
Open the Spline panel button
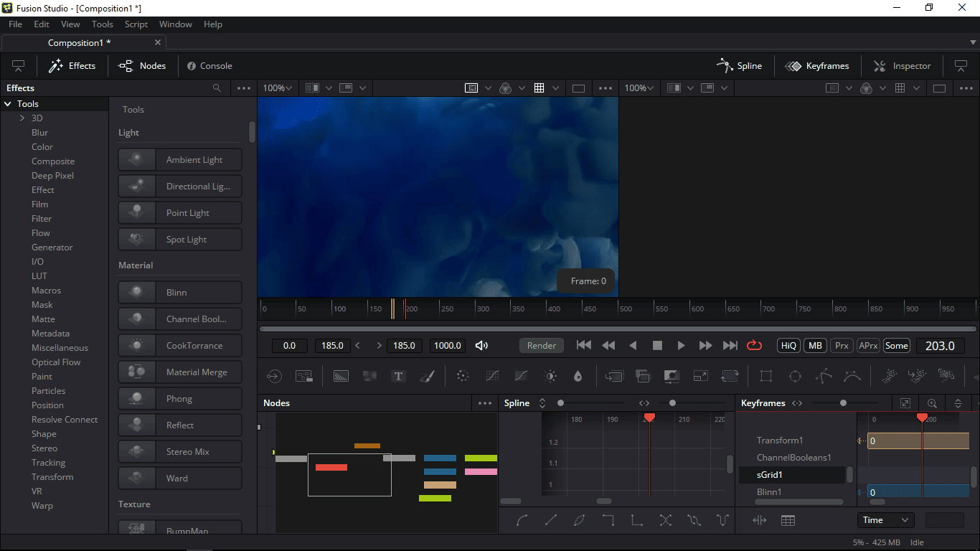pos(739,66)
